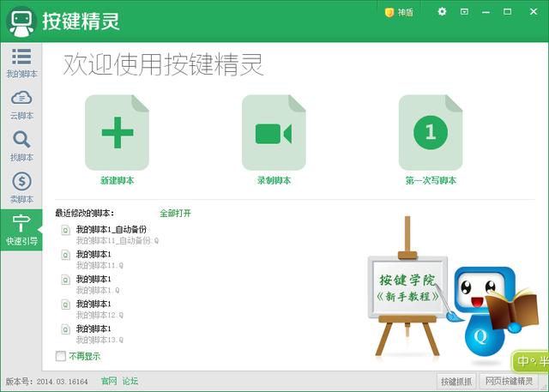Open the 官网 official site link
549x392 pixels.
[109, 381]
